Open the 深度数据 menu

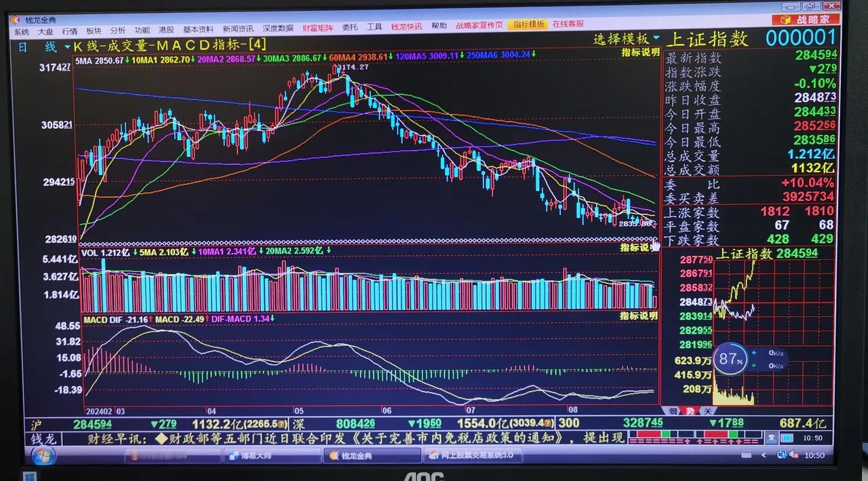[278, 28]
